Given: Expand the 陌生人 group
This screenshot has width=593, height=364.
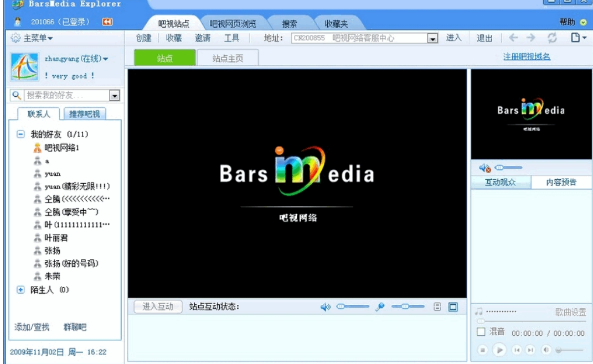Looking at the screenshot, I should [x=20, y=290].
